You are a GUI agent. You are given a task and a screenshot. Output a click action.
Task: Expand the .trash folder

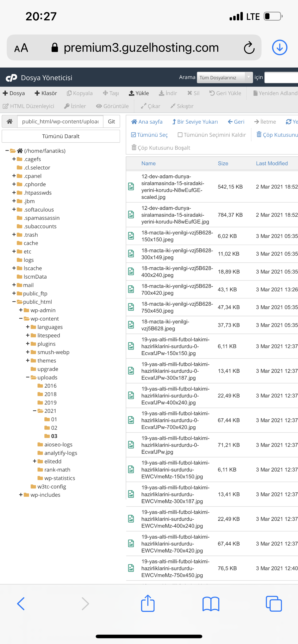[14, 235]
